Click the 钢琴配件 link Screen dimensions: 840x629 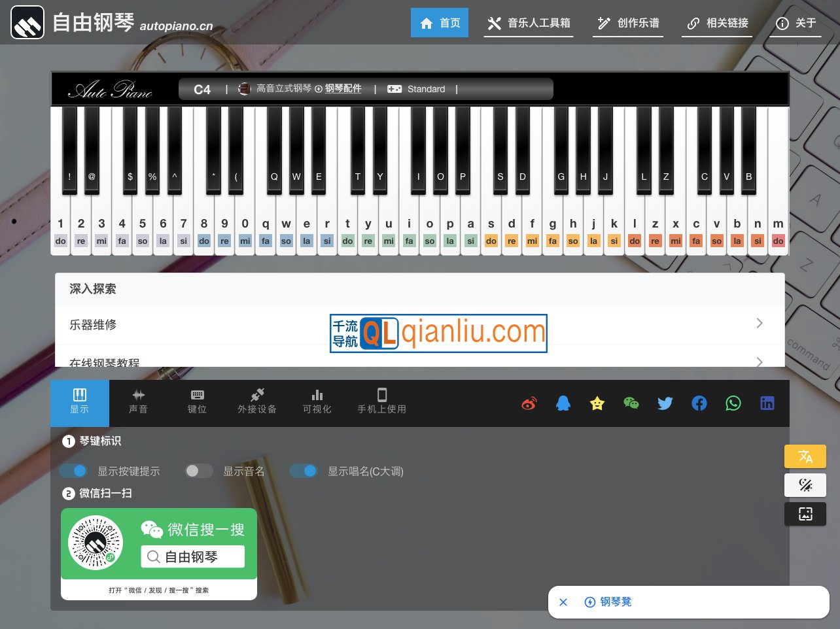(x=343, y=89)
